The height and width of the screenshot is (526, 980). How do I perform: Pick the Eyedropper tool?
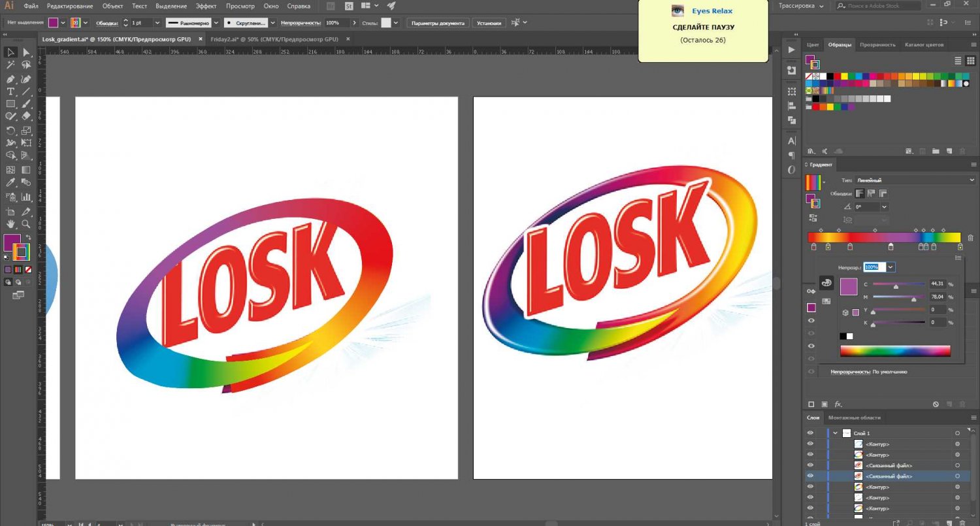(x=10, y=182)
